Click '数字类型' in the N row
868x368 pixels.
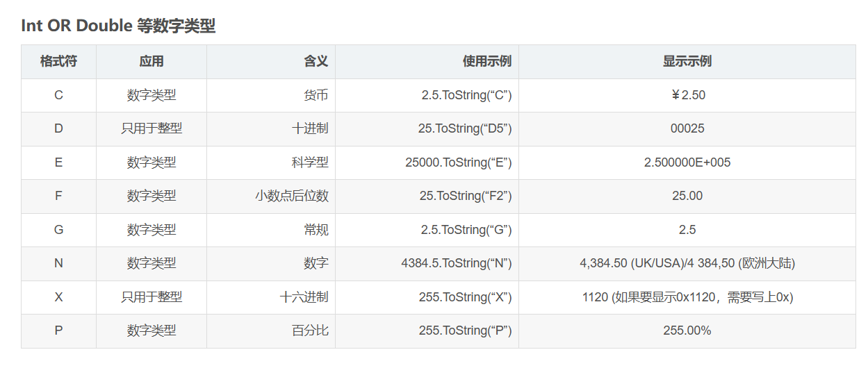point(152,263)
